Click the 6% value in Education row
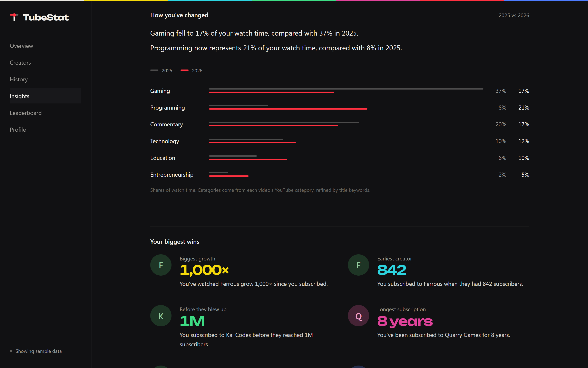This screenshot has height=368, width=588. [x=502, y=158]
